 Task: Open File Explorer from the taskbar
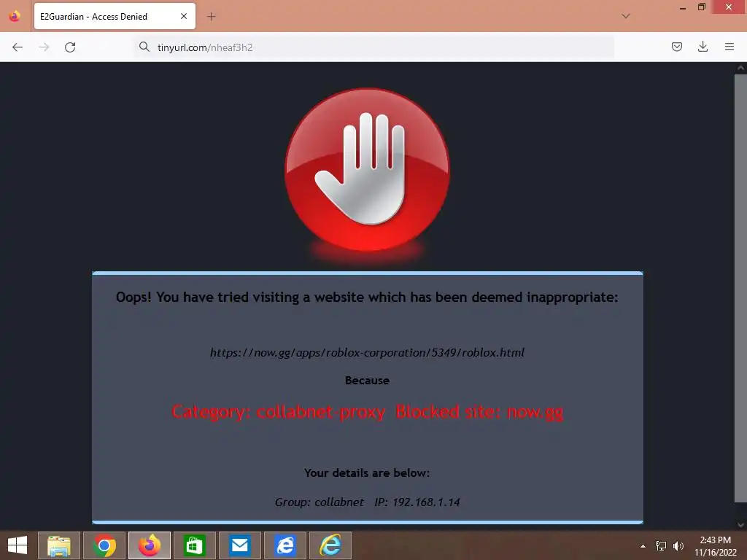click(x=59, y=545)
